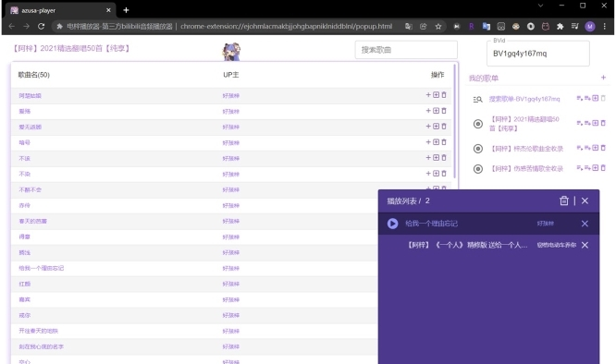Click the song list vertical scrollbar
The height and width of the screenshot is (364, 616).
pyautogui.click(x=455, y=122)
